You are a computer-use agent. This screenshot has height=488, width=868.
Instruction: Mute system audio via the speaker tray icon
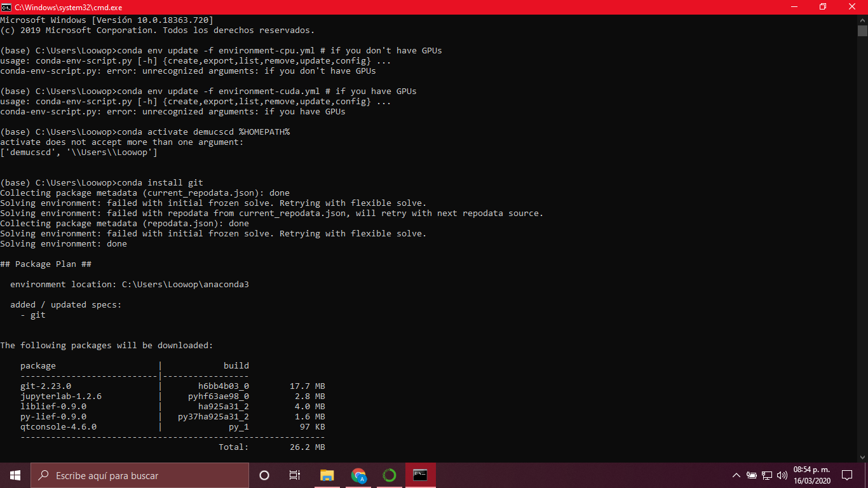(x=782, y=475)
